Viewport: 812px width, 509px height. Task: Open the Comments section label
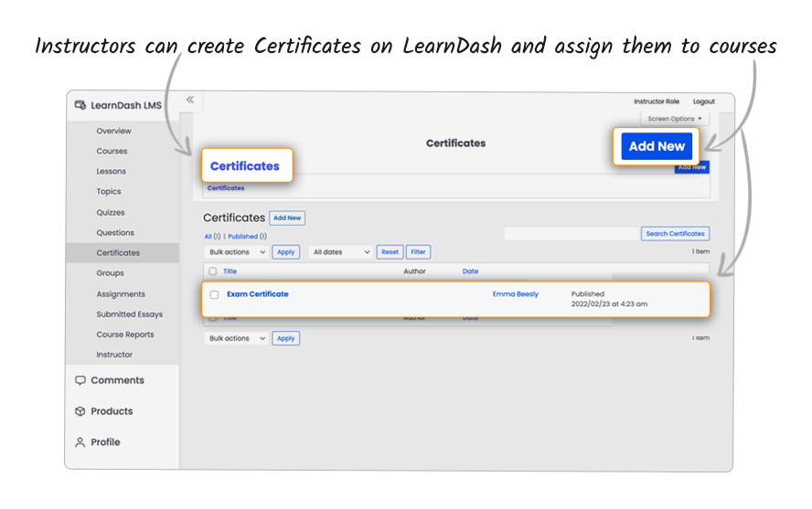click(118, 380)
